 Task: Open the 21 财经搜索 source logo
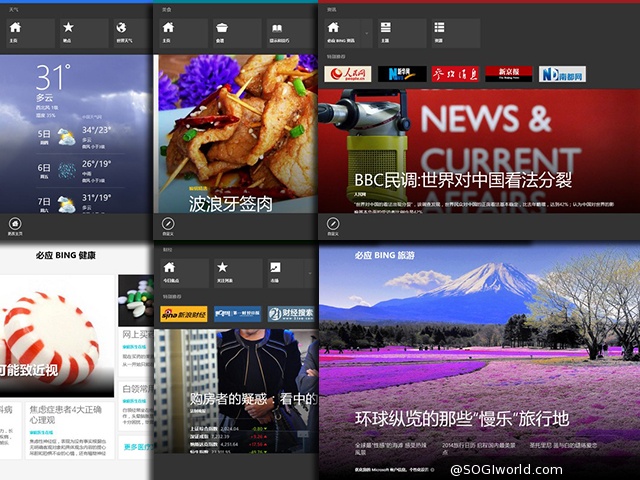pos(291,314)
